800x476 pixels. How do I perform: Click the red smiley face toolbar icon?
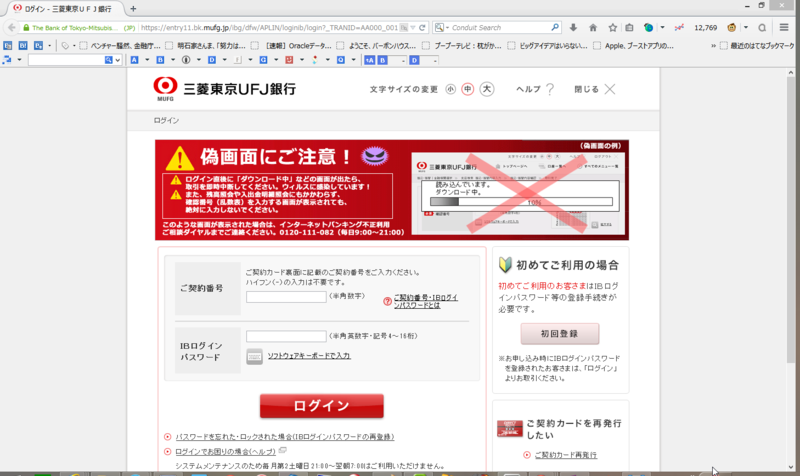pos(289,60)
